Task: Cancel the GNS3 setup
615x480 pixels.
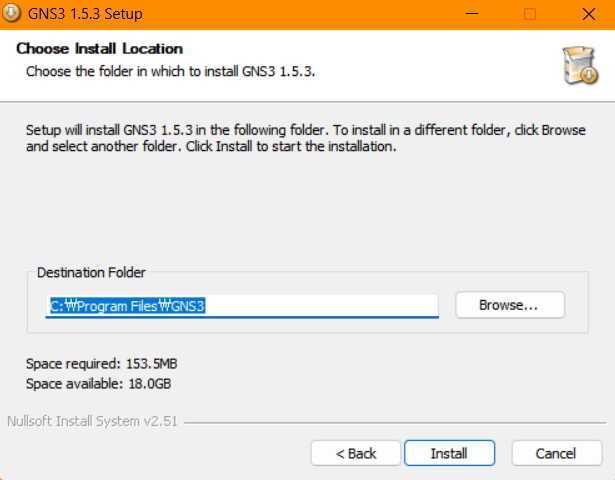Action: coord(557,453)
